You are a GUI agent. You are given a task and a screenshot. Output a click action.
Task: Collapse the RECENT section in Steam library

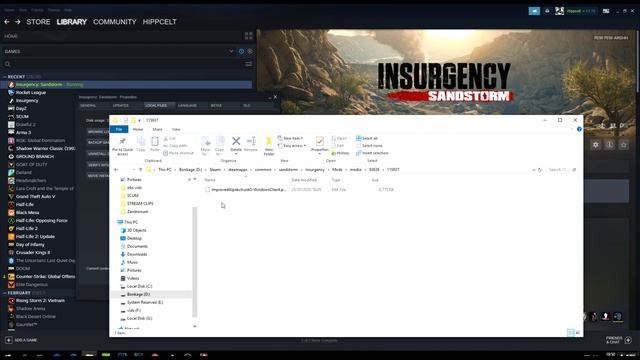(4, 77)
